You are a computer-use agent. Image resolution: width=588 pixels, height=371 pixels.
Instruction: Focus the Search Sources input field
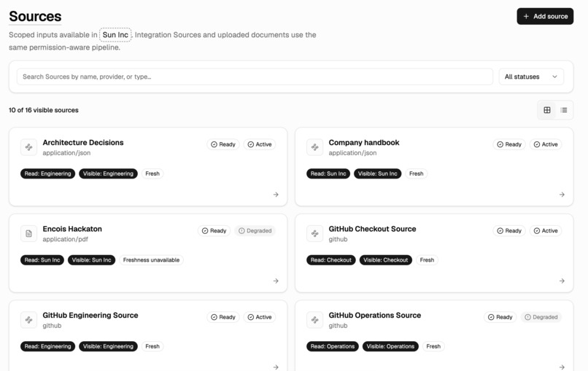pos(255,77)
